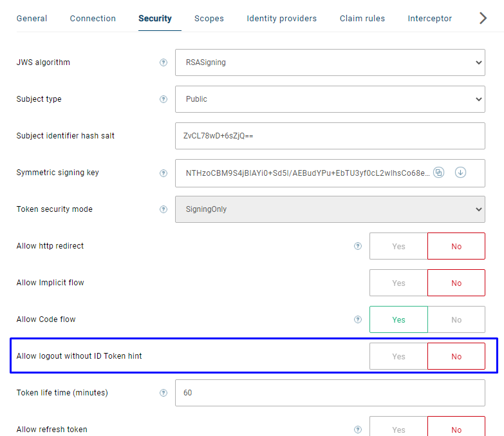The image size is (504, 436).
Task: Open the Identity providers tab
Action: 281,18
